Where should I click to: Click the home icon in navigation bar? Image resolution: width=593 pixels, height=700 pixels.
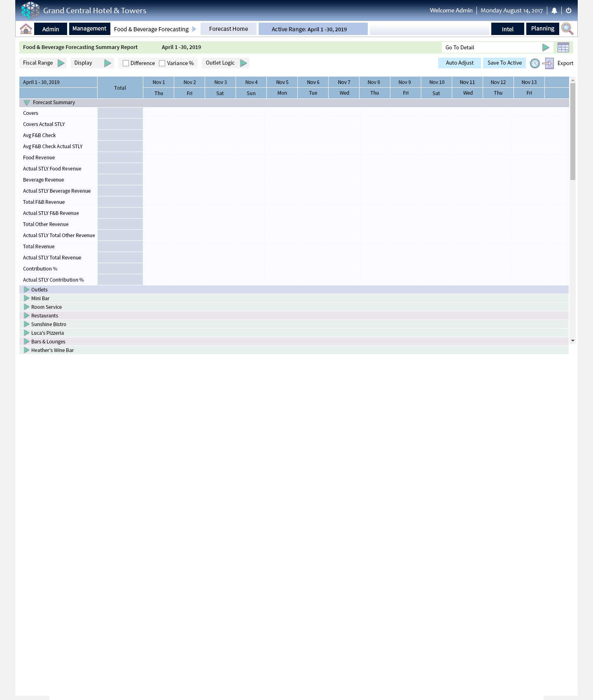click(26, 29)
